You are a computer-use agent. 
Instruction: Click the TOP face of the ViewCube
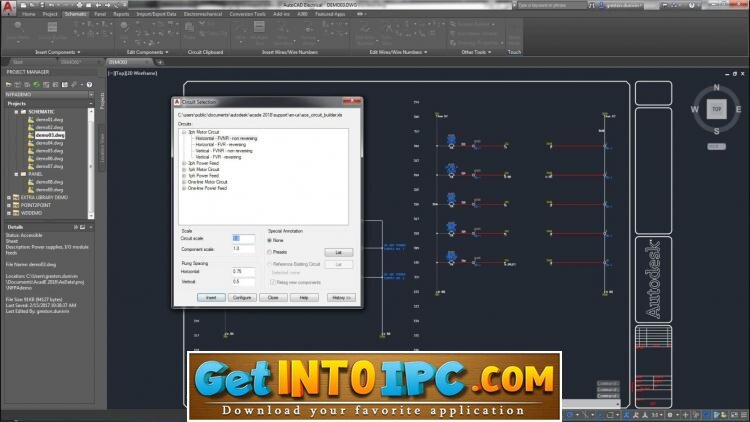[x=716, y=109]
